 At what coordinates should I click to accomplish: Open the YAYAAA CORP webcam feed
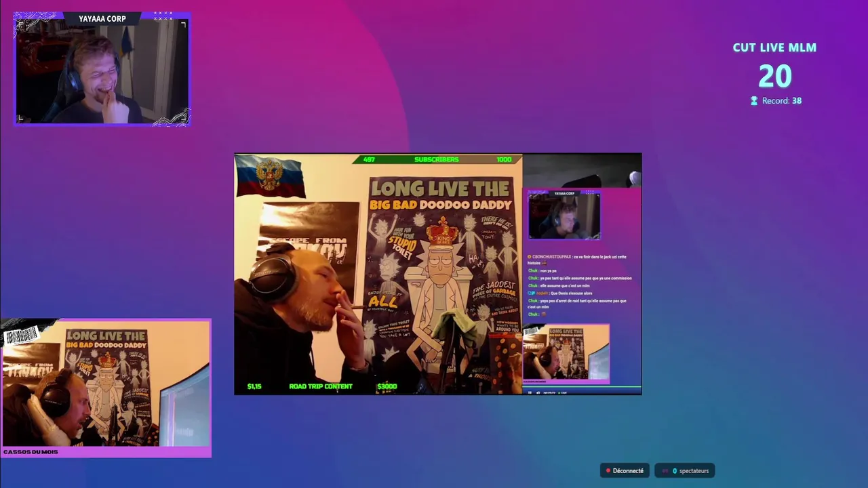pyautogui.click(x=102, y=69)
